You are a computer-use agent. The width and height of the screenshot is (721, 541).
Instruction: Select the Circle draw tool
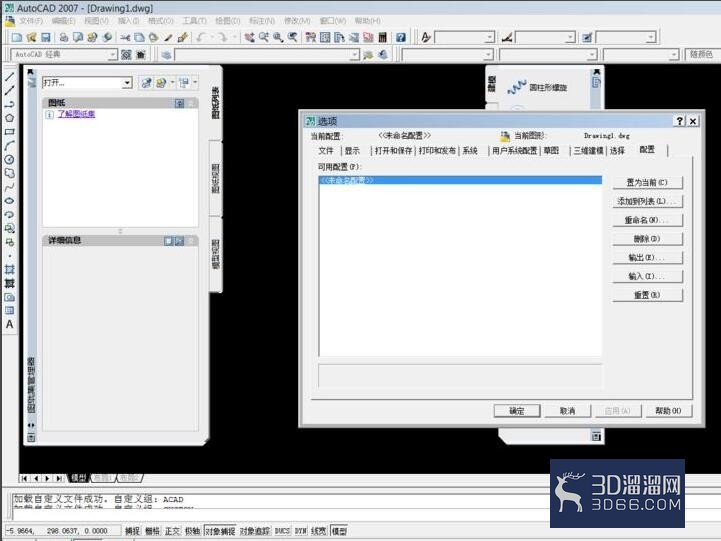(9, 159)
